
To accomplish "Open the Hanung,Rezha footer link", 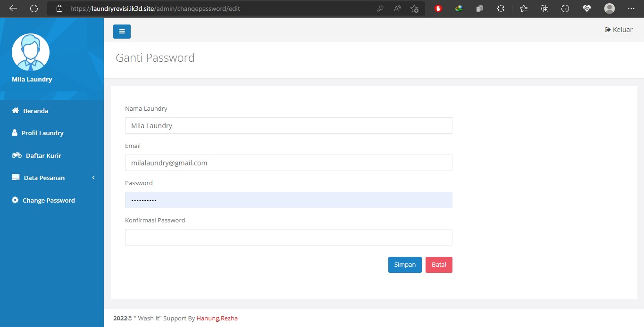I will 217,318.
